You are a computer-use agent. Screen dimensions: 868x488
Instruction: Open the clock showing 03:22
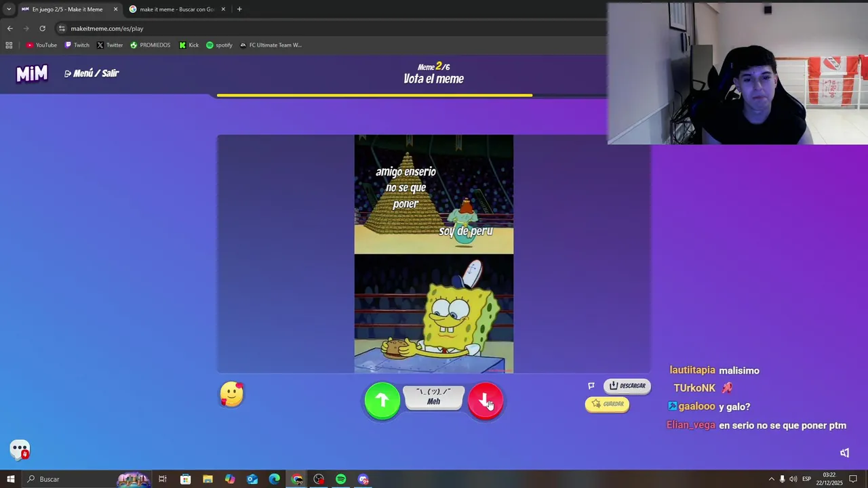tap(829, 479)
